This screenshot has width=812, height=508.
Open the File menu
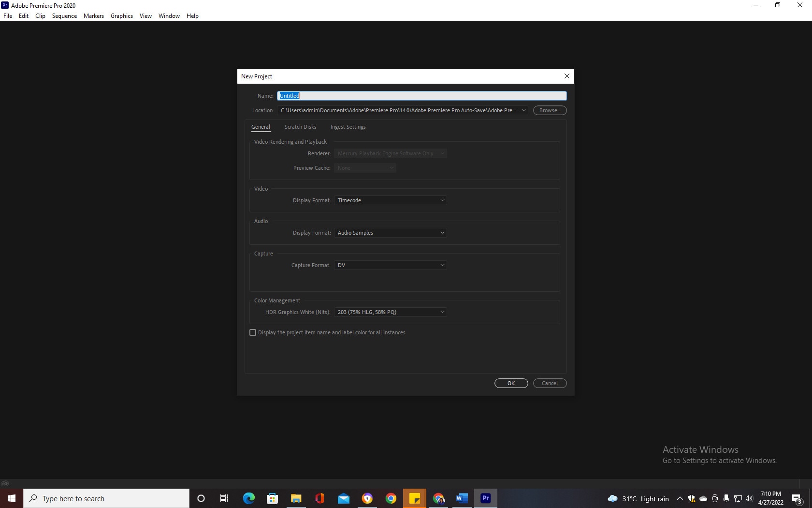click(x=8, y=15)
